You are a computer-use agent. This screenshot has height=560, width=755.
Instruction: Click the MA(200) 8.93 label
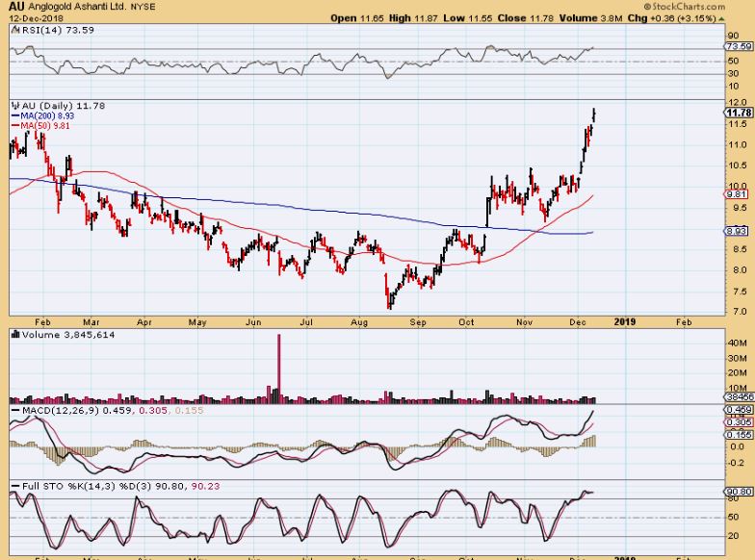pos(47,115)
